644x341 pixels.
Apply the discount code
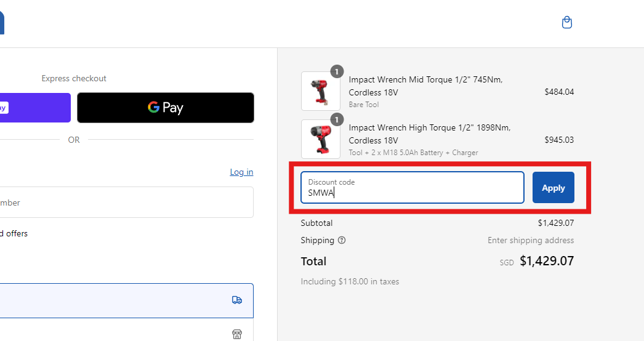click(x=553, y=188)
